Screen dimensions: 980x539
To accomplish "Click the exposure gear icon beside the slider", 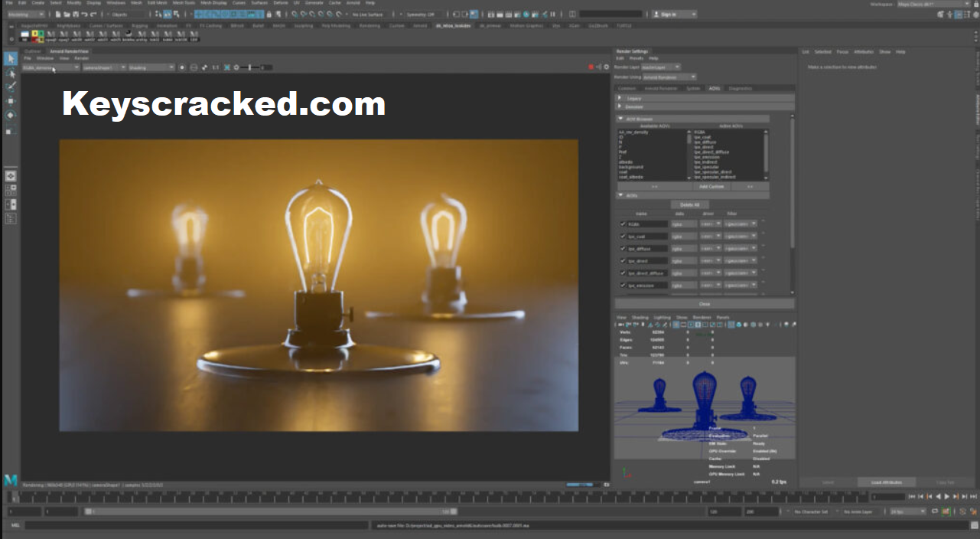I will coord(236,67).
